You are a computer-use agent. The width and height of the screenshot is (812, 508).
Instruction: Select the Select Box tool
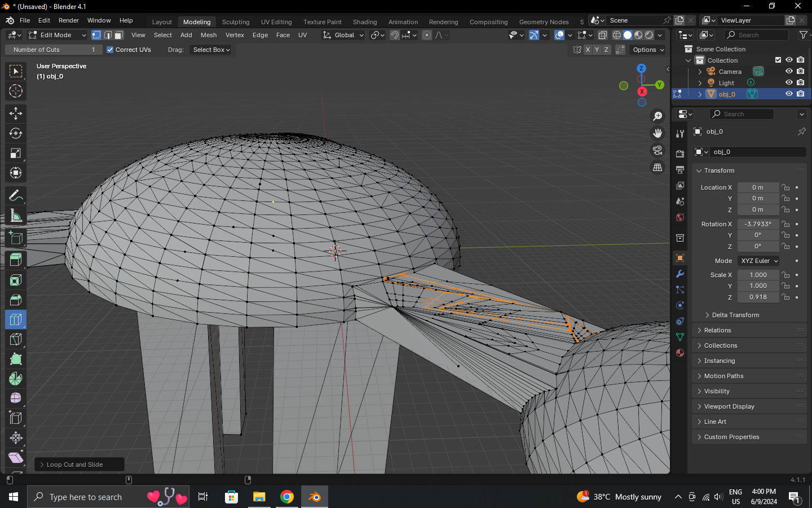coord(16,71)
